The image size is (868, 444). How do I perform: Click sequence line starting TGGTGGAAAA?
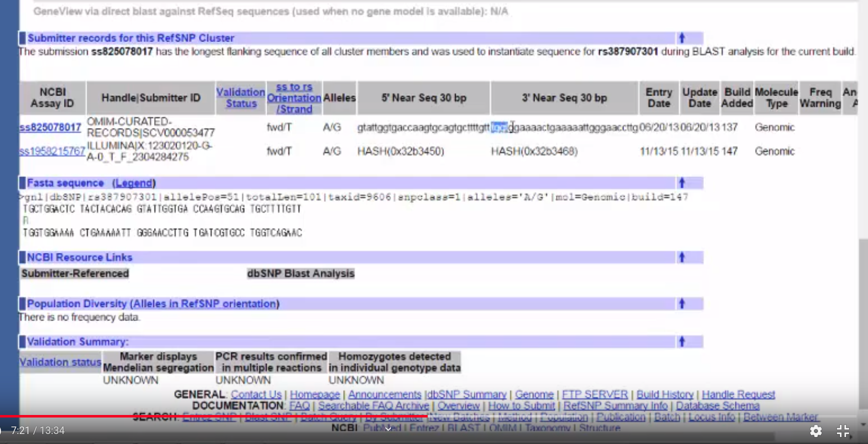click(x=162, y=233)
